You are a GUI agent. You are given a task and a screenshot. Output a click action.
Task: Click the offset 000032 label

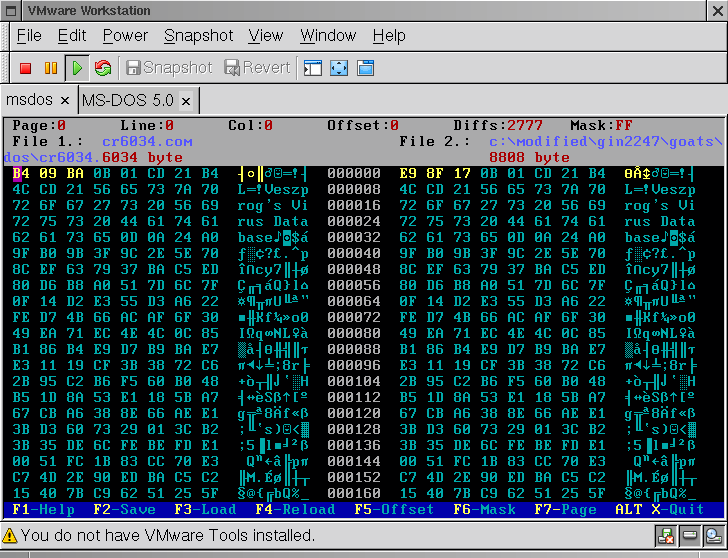[x=354, y=237]
